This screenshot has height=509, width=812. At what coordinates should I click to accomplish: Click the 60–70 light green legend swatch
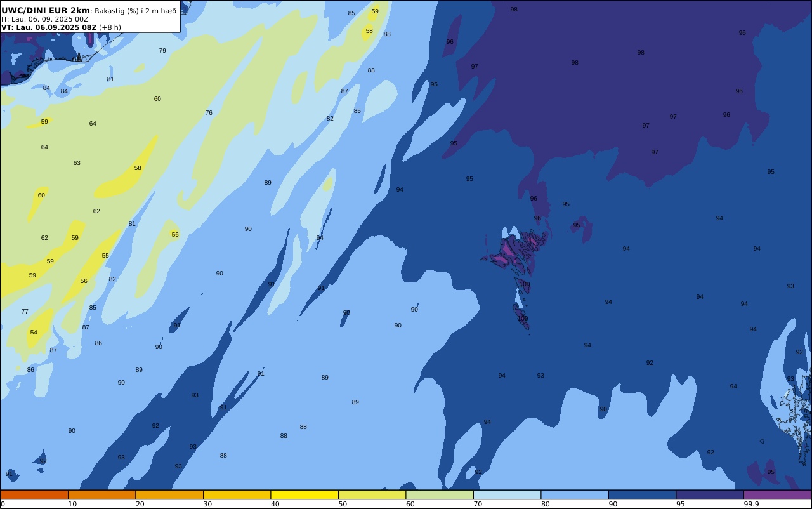[440, 494]
